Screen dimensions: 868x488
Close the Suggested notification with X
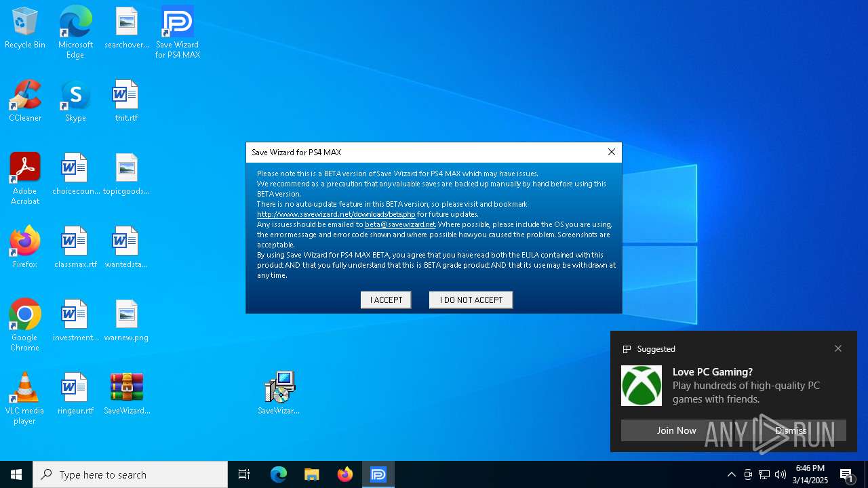coord(838,348)
